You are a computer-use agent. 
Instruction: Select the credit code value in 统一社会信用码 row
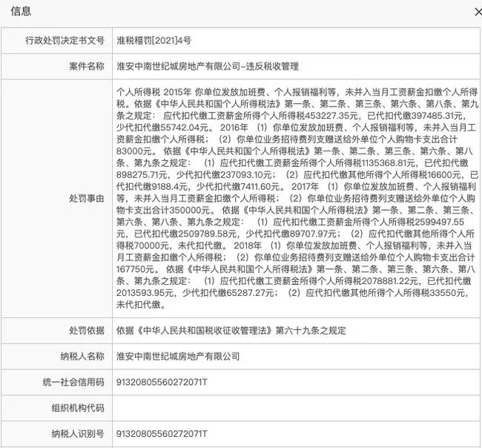[162, 382]
